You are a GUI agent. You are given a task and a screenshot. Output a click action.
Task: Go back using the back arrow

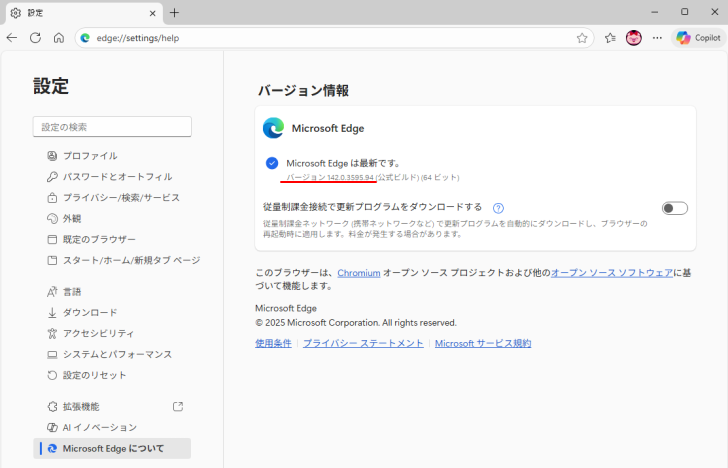(x=12, y=38)
